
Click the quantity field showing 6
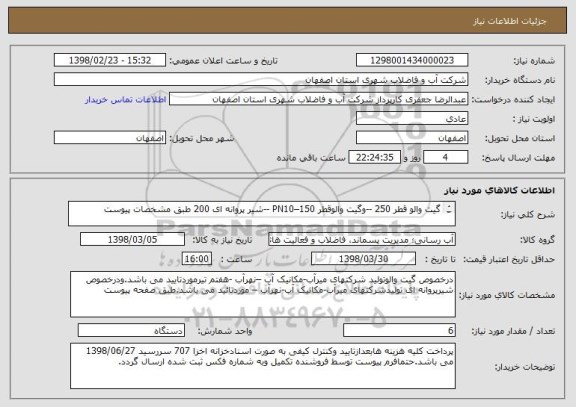[x=399, y=330]
